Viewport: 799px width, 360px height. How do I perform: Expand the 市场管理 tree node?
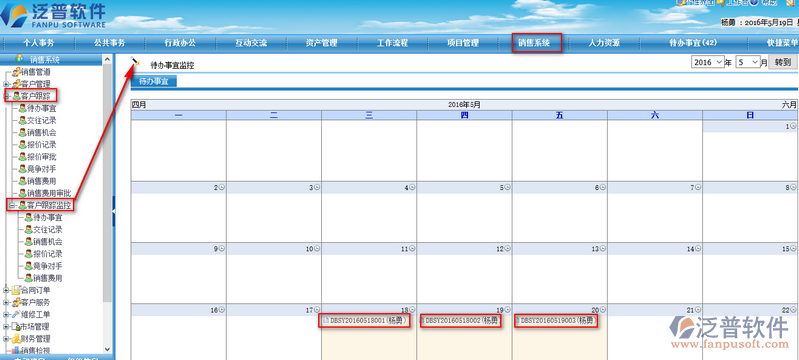[x=6, y=326]
